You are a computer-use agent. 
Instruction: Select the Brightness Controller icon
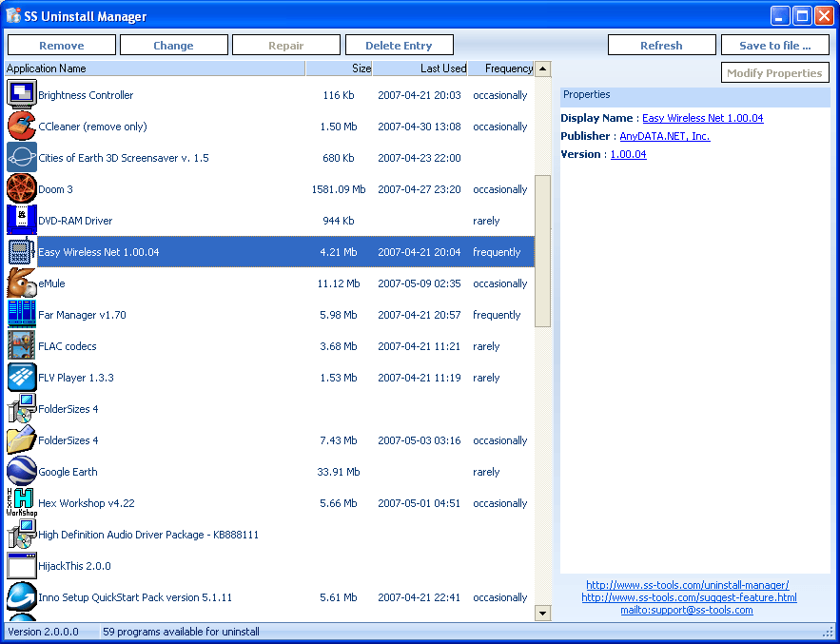(21, 93)
